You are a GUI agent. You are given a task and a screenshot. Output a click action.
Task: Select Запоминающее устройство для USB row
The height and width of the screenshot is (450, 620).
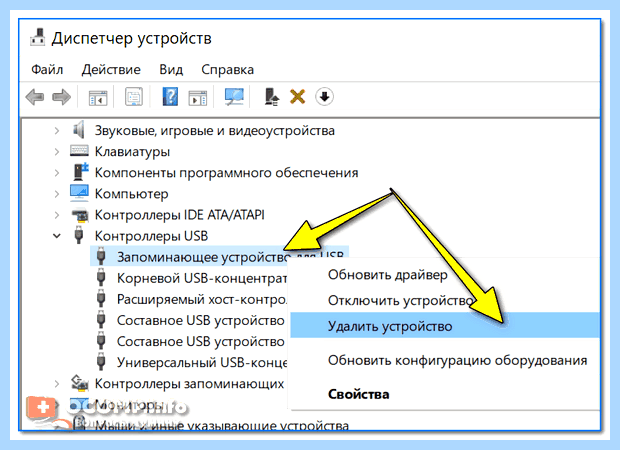[x=219, y=256]
